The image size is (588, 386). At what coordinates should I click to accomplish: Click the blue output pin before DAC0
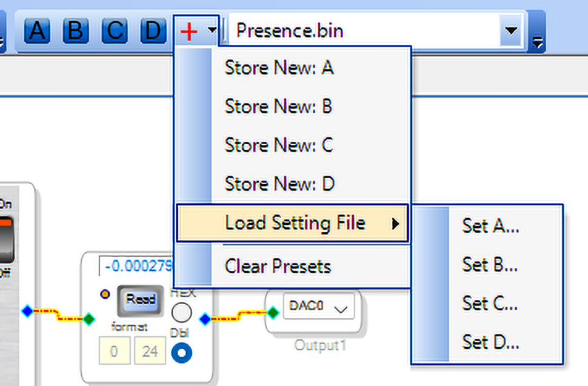(x=205, y=318)
